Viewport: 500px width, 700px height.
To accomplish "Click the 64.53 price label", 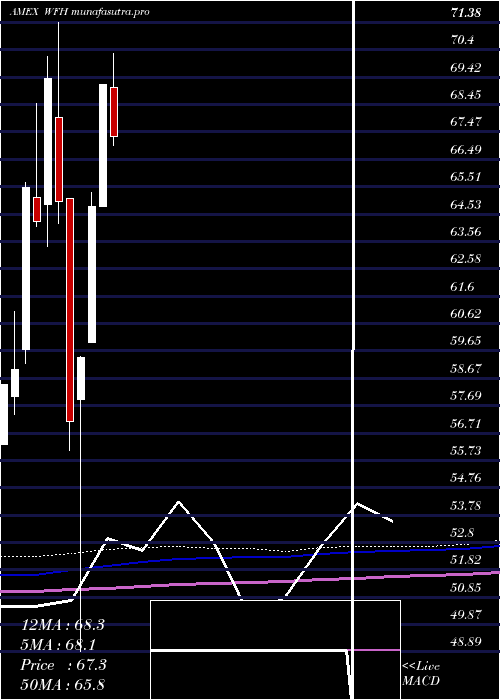I will click(x=466, y=204).
